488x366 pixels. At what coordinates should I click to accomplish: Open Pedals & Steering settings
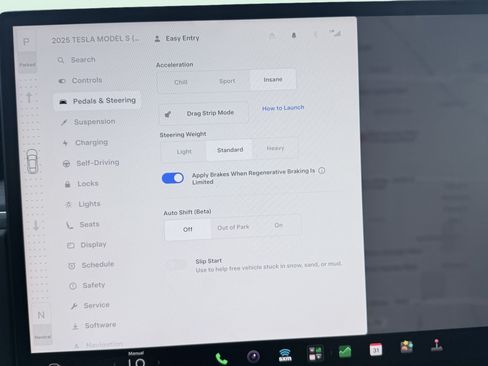[97, 101]
